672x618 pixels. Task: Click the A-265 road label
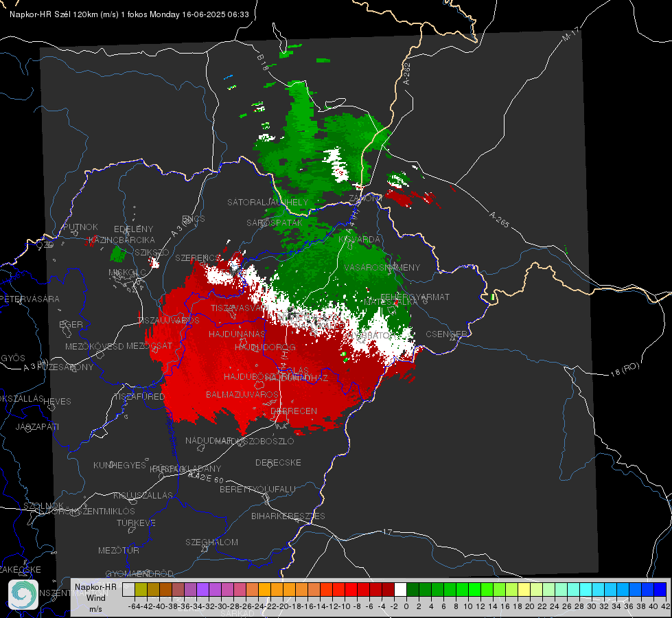pos(500,219)
